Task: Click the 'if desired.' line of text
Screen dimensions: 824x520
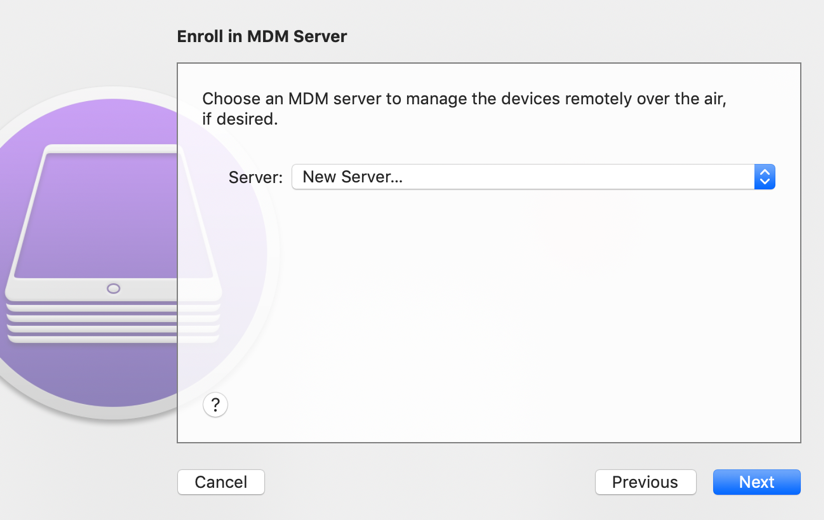Action: tap(240, 119)
